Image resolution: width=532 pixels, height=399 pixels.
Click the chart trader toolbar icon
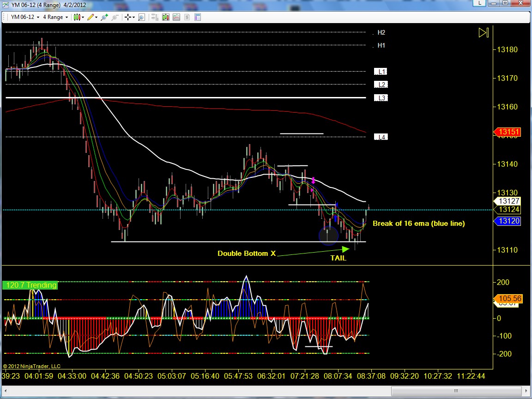pyautogui.click(x=155, y=17)
